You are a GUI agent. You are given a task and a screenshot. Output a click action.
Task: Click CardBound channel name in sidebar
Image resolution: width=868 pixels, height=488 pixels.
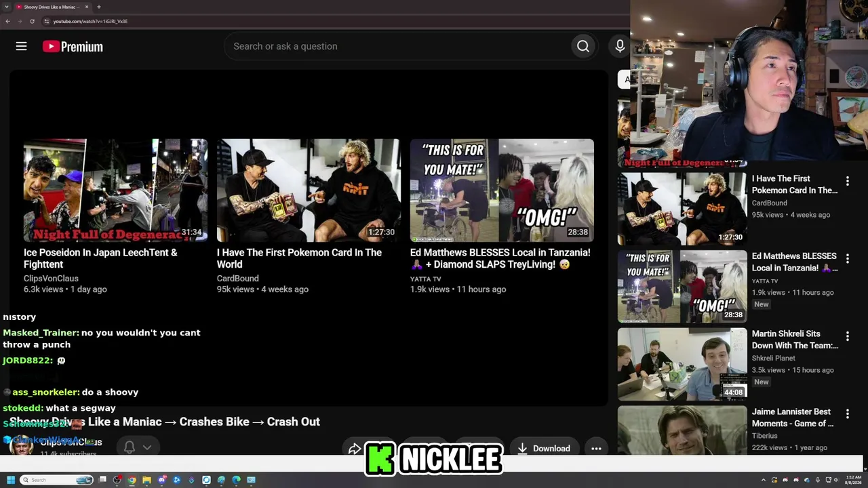coord(770,203)
